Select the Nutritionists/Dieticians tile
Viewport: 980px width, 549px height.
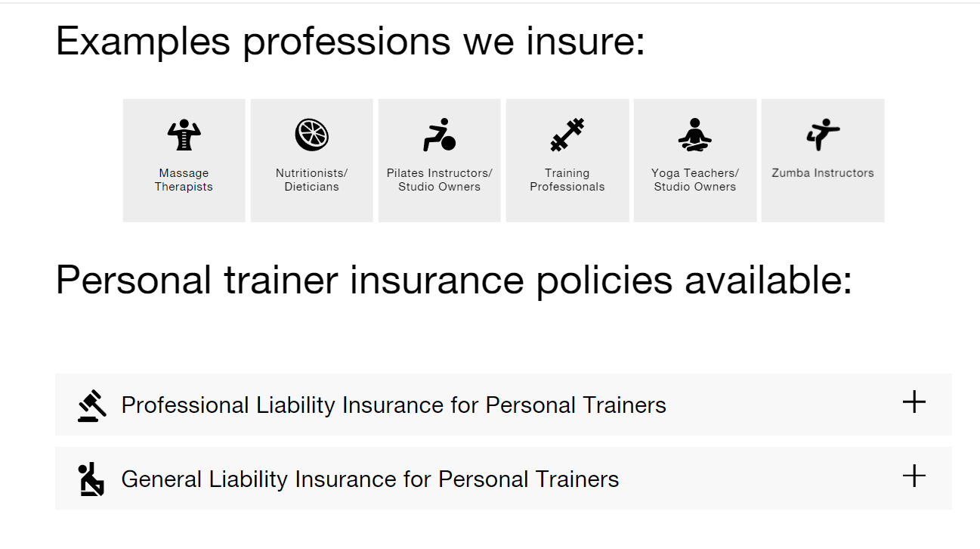311,159
